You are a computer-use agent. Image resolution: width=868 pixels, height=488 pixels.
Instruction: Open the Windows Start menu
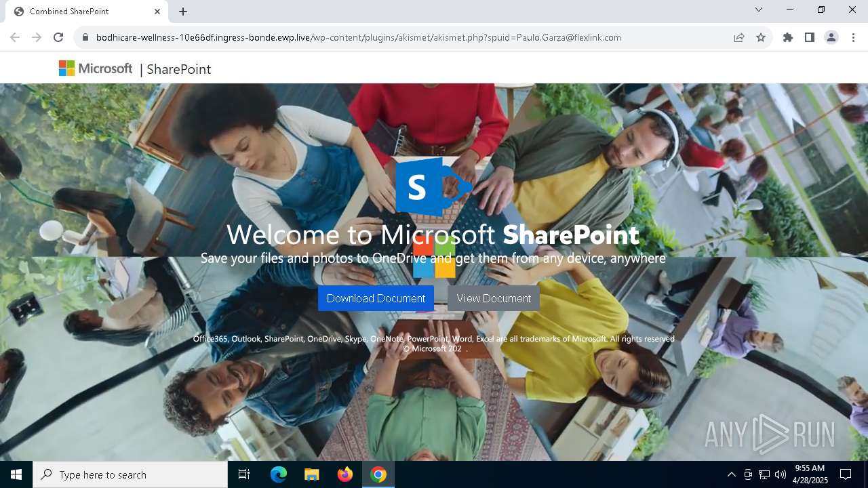16,474
